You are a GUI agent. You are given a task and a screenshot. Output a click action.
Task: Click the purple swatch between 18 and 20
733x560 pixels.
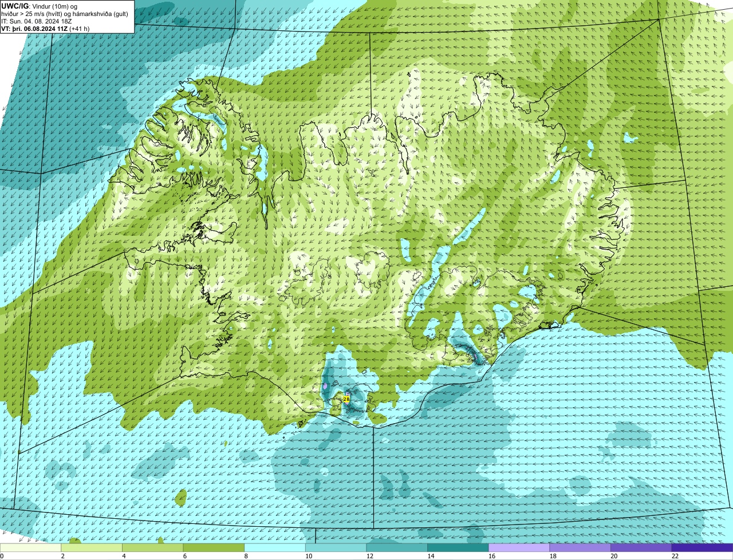click(x=580, y=548)
